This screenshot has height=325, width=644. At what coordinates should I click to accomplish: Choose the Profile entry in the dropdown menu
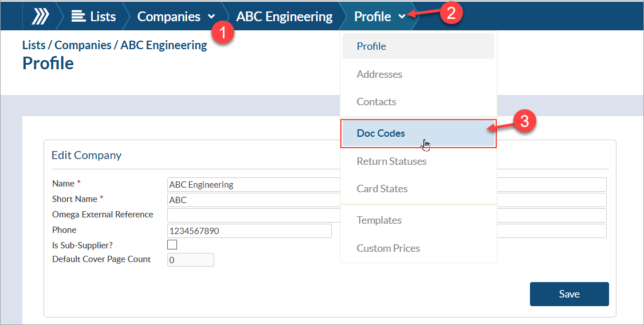coord(371,46)
